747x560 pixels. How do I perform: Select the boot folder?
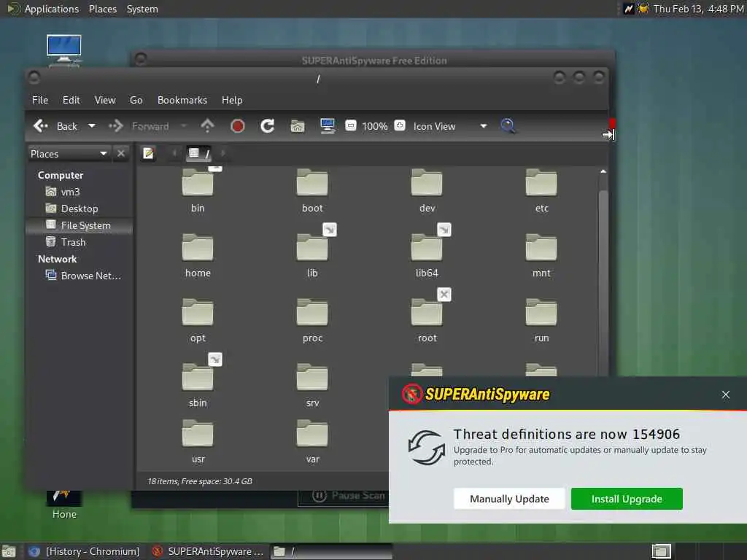[312, 191]
